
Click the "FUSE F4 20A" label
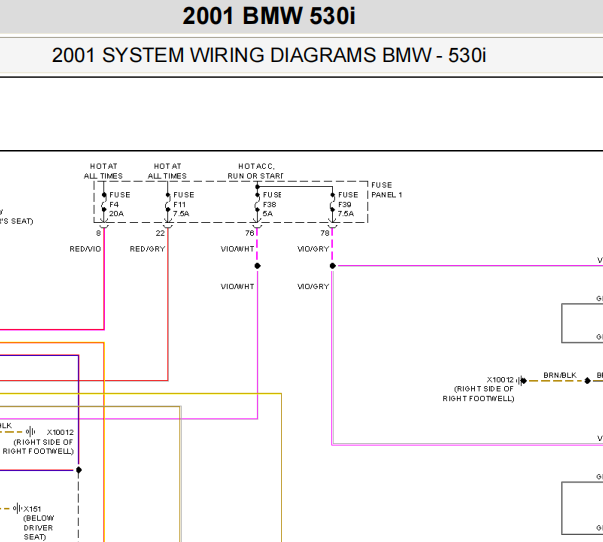point(120,204)
